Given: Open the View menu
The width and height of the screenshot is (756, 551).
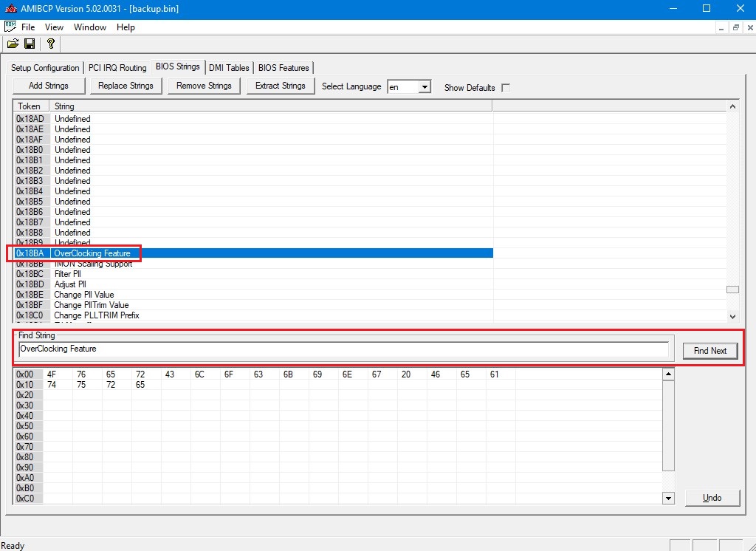Looking at the screenshot, I should click(54, 27).
